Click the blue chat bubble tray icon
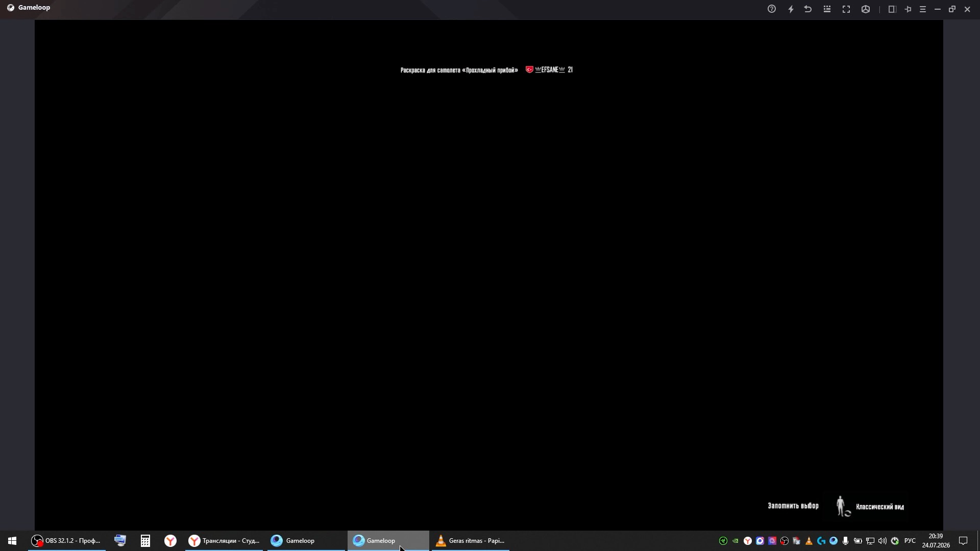Screen dimensions: 980x551 [760, 541]
